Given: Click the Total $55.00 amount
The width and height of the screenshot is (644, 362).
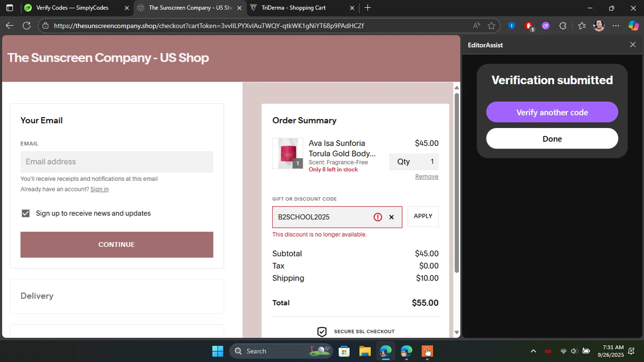Looking at the screenshot, I should point(425,303).
